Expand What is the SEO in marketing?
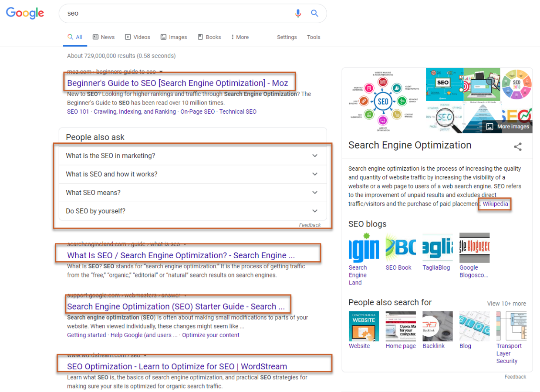Viewport: 540px width, 392px height. [192, 155]
